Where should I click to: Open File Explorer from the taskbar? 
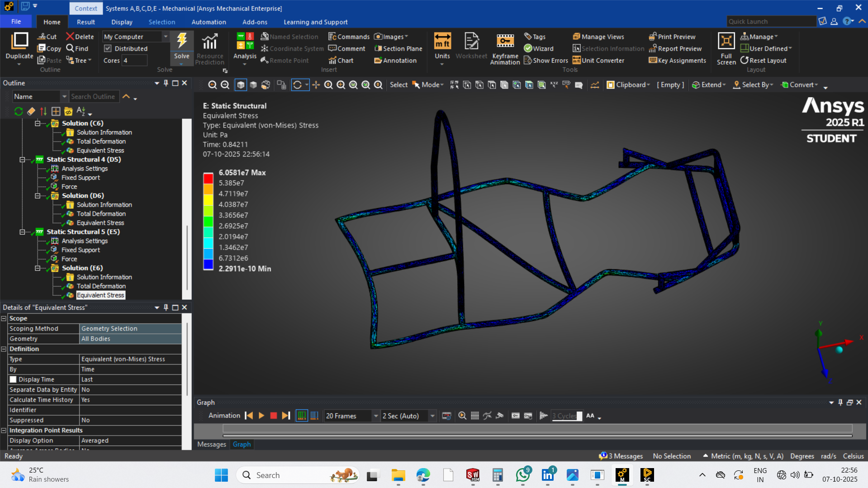point(398,475)
